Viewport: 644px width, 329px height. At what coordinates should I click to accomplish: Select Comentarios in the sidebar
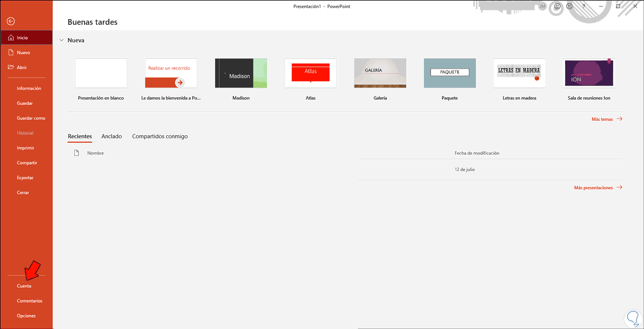[30, 301]
